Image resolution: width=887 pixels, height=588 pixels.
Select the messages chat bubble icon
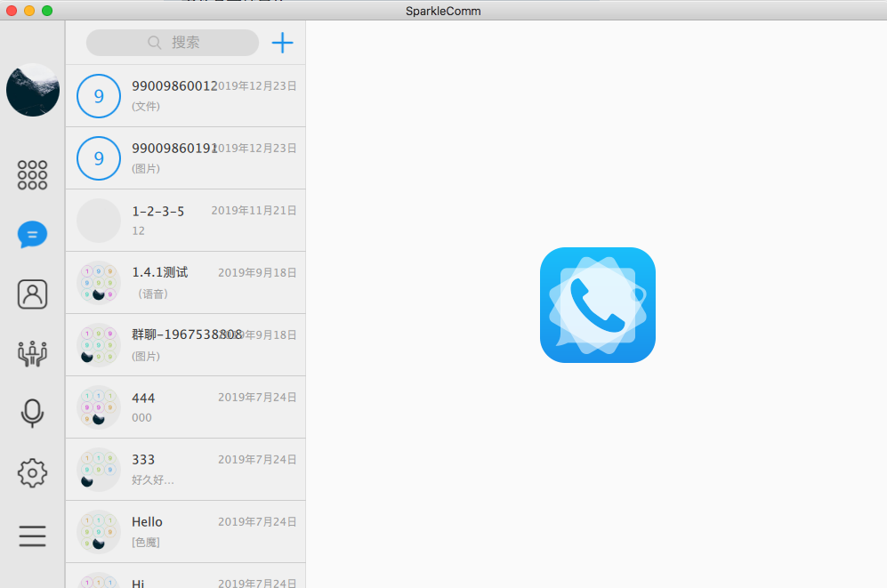[x=32, y=235]
